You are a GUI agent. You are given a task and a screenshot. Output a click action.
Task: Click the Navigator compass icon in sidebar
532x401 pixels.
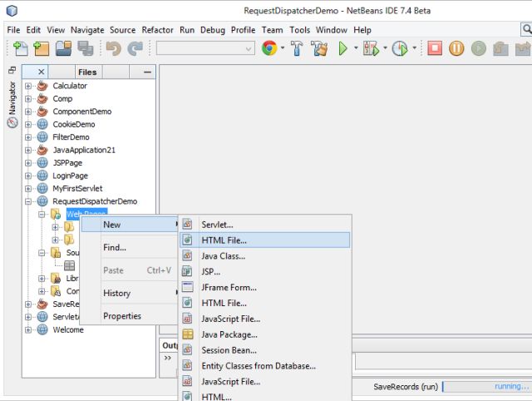12,122
